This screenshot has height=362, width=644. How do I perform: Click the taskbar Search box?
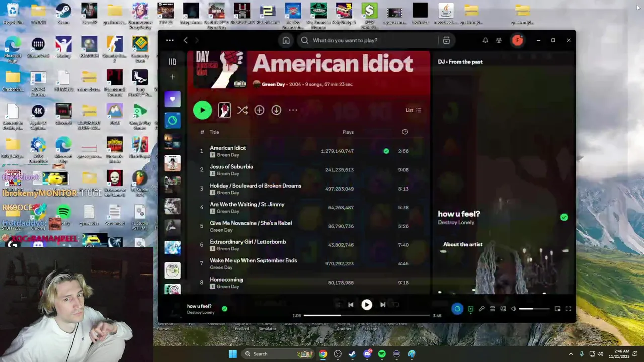(x=278, y=354)
